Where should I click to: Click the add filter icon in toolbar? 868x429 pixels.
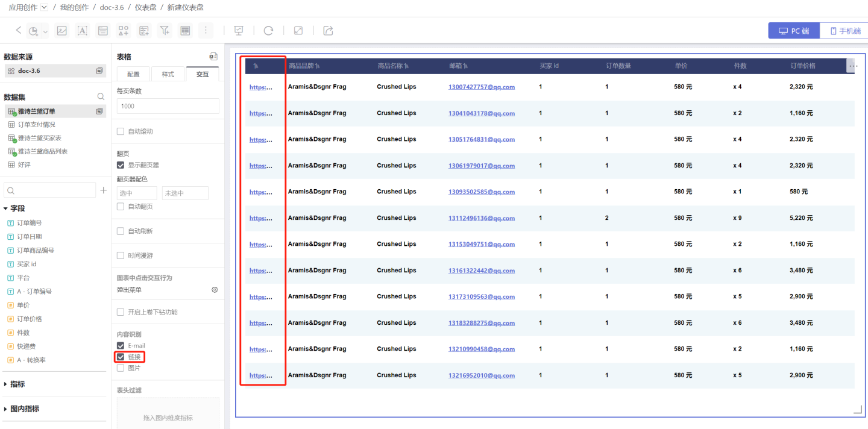coord(164,31)
